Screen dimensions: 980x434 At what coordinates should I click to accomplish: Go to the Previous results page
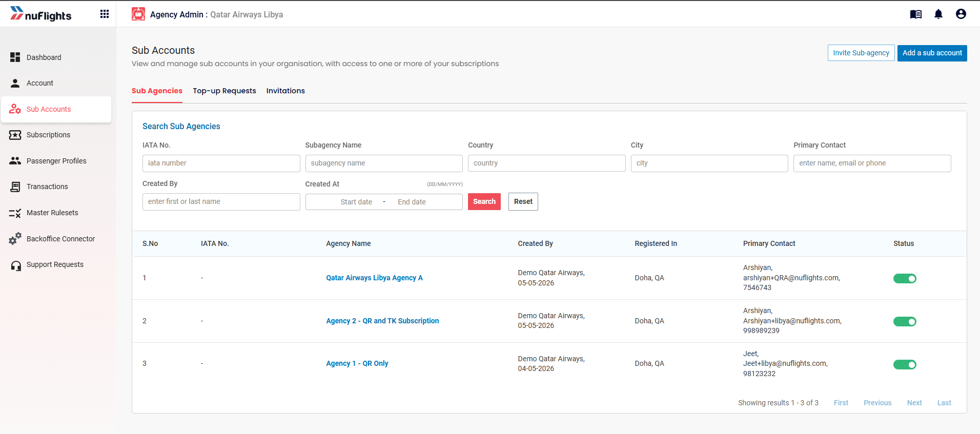click(x=877, y=403)
